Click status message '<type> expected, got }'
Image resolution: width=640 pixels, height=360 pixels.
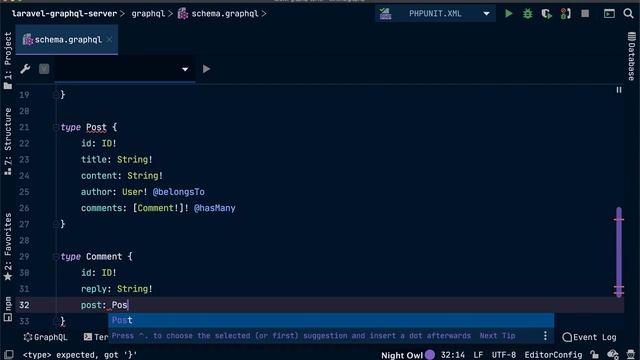pyautogui.click(x=80, y=355)
